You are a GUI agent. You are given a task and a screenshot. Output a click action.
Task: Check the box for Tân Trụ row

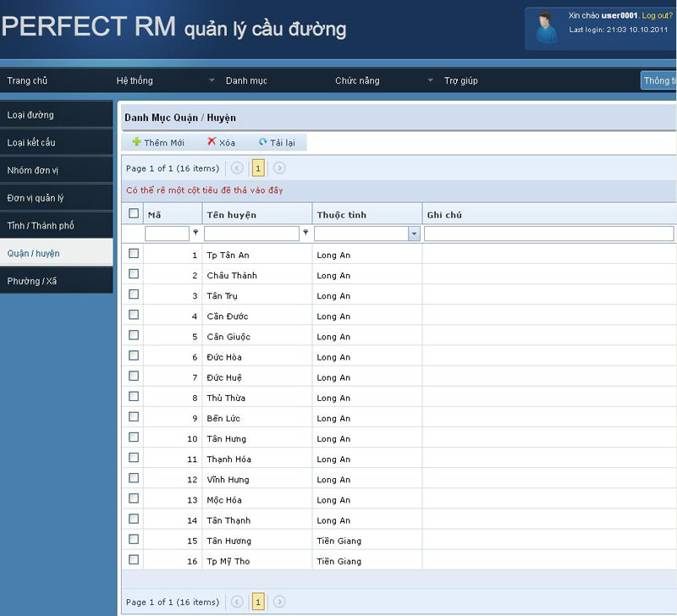point(134,294)
